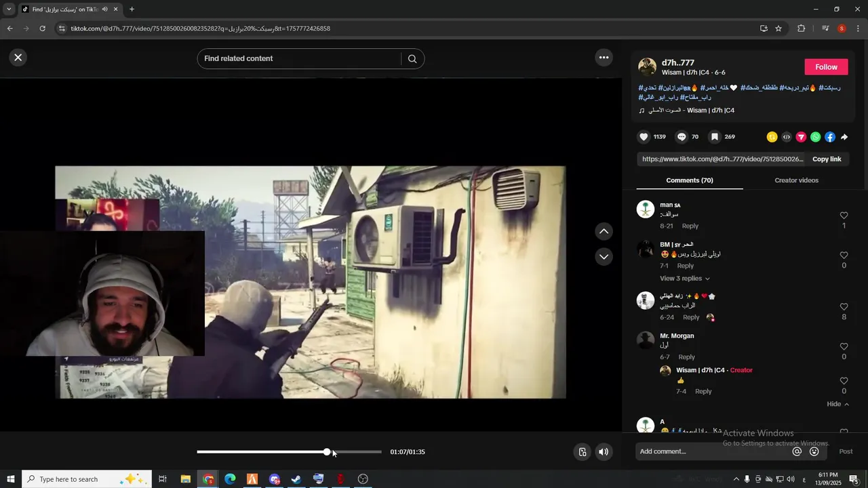Image resolution: width=868 pixels, height=488 pixels.
Task: Mute the video with speaker icon
Action: (604, 452)
